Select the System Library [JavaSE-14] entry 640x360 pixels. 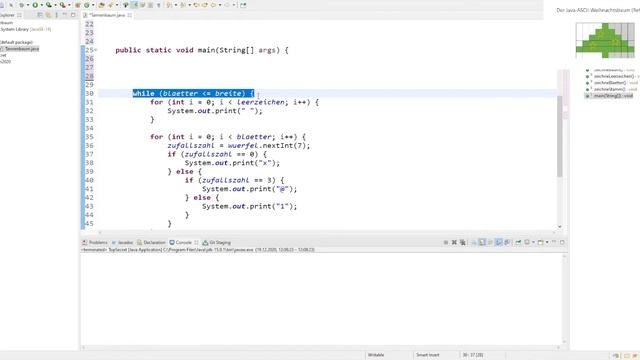[25, 29]
